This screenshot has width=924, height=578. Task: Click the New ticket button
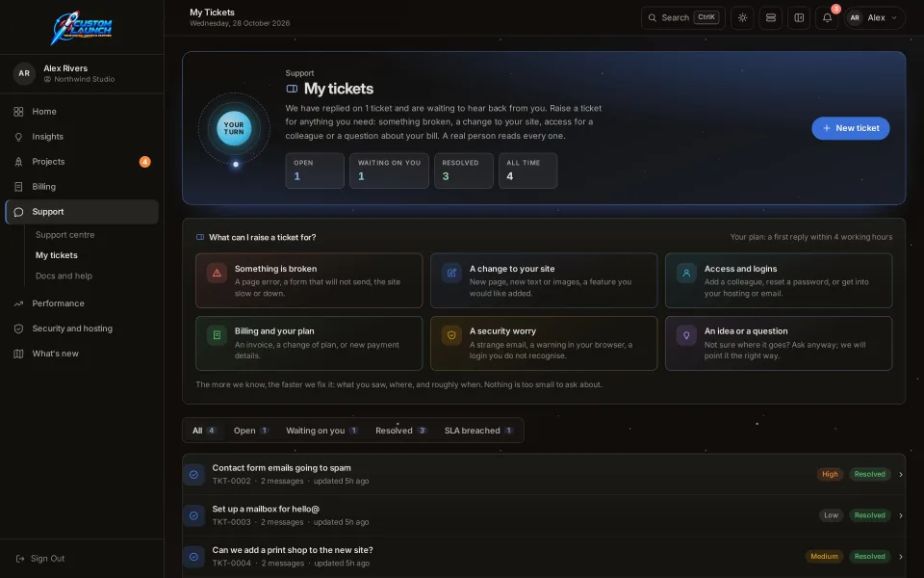pos(850,128)
